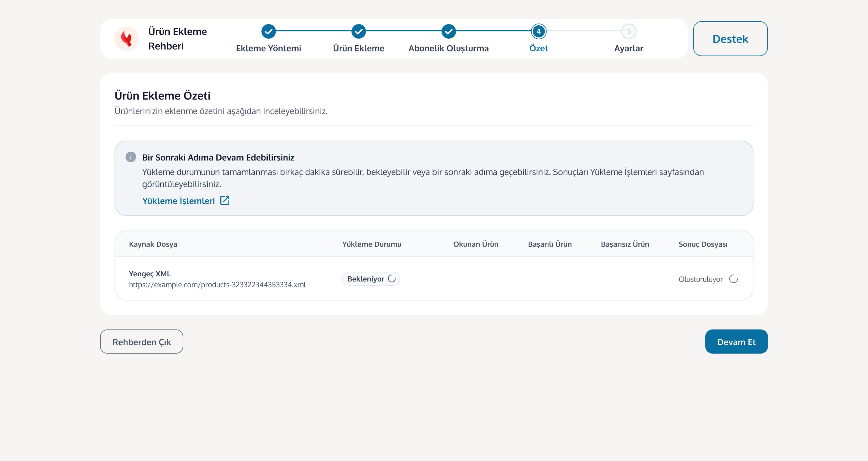The image size is (868, 461).
Task: Open the Yükleme İşlemleri link
Action: (x=178, y=201)
